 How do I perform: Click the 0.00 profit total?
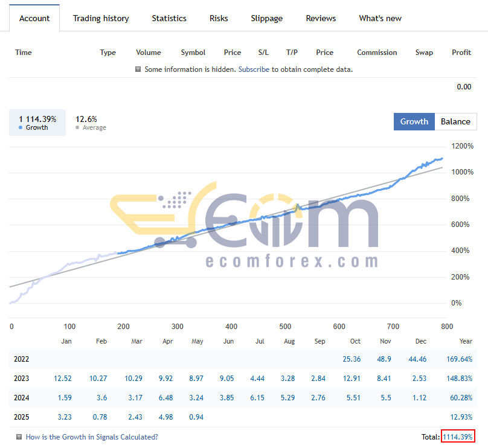464,87
